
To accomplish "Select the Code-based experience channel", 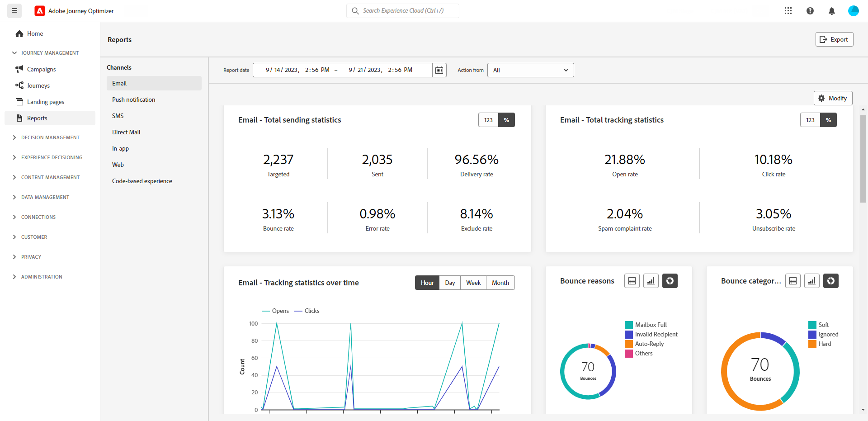I will (154, 181).
